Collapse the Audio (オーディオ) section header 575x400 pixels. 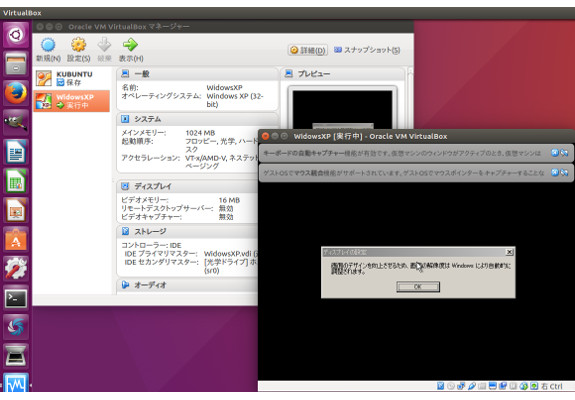coord(188,285)
